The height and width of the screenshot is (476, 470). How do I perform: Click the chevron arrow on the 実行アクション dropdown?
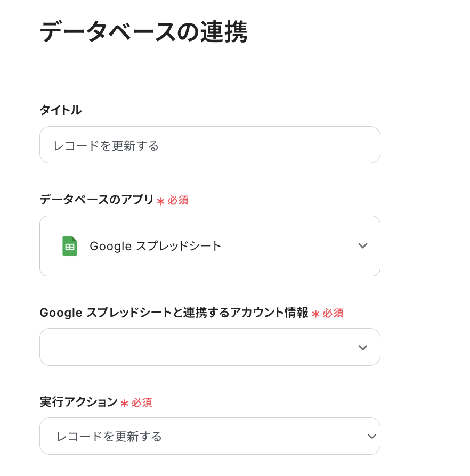pos(372,436)
